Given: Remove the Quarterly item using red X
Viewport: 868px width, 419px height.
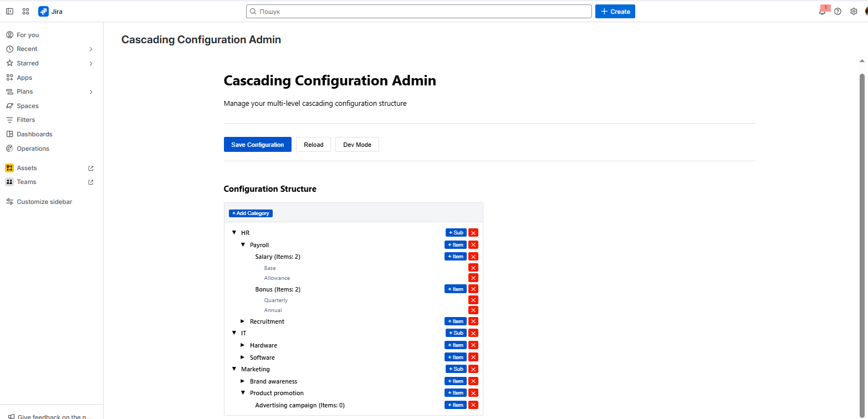Looking at the screenshot, I should [x=473, y=300].
